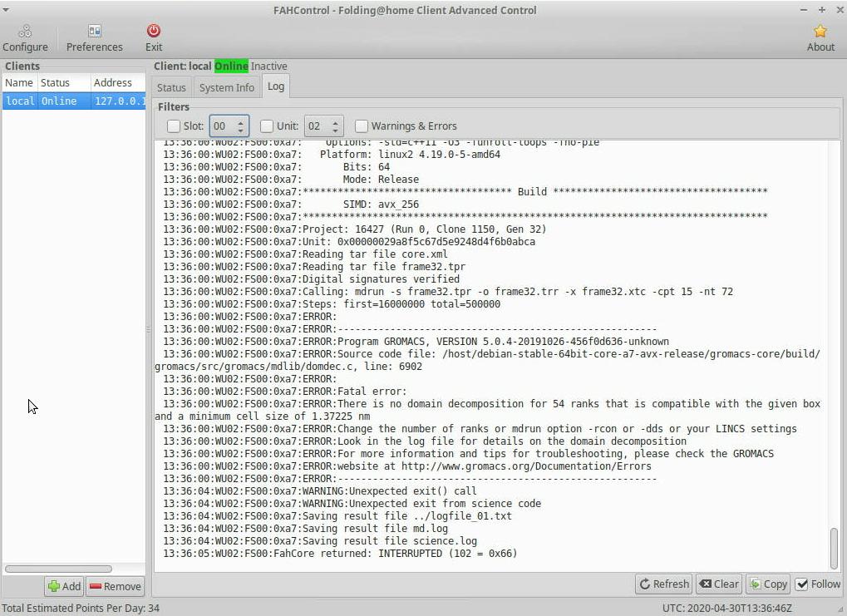Click the 'Bits: 64' log line
847x616 pixels.
pyautogui.click(x=277, y=167)
